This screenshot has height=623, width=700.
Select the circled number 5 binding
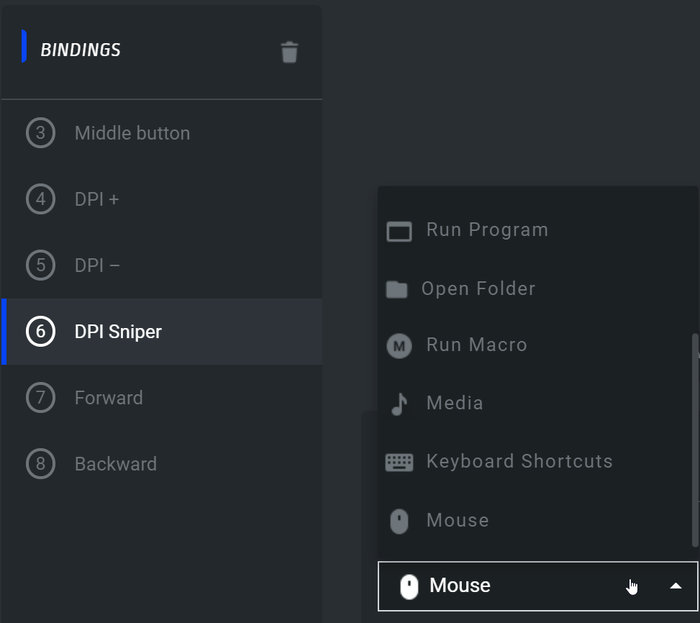tap(40, 265)
